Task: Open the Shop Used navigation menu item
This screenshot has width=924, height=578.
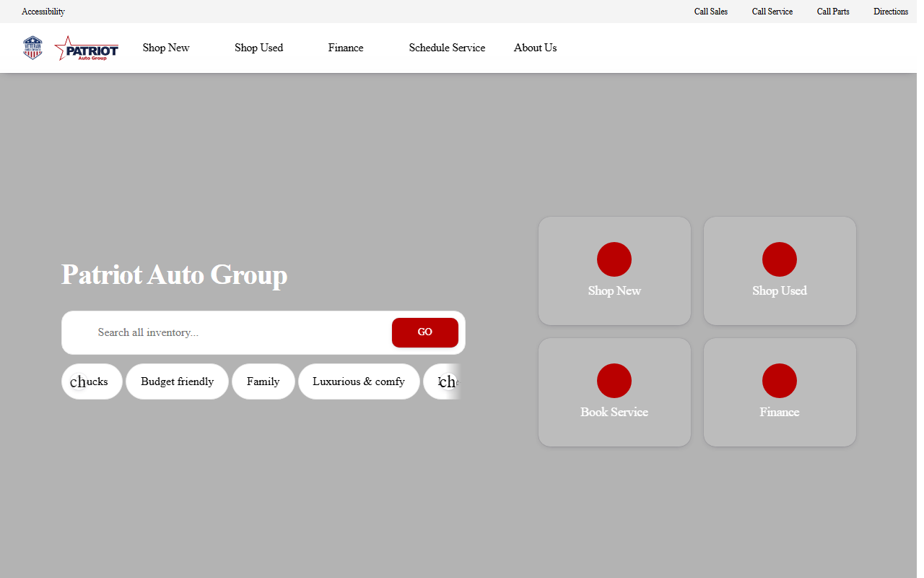Action: tap(258, 48)
